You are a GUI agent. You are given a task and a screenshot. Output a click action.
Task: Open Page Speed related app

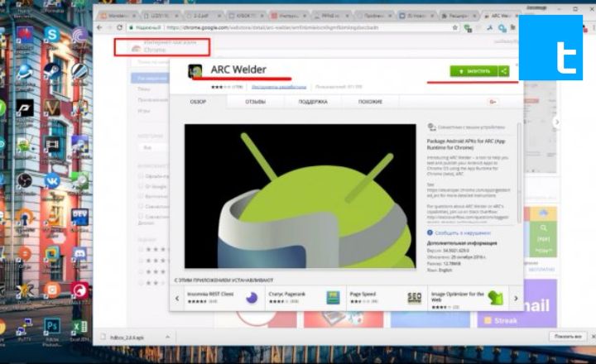pos(387,298)
